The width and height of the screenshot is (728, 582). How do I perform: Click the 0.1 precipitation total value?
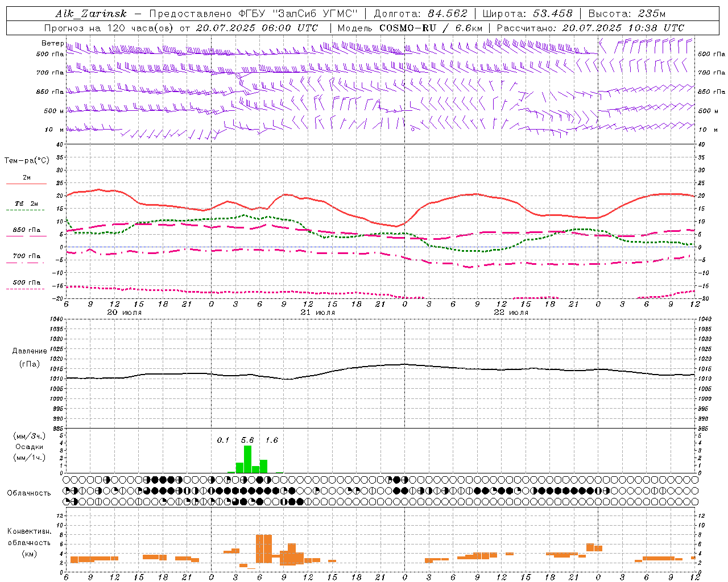(223, 440)
